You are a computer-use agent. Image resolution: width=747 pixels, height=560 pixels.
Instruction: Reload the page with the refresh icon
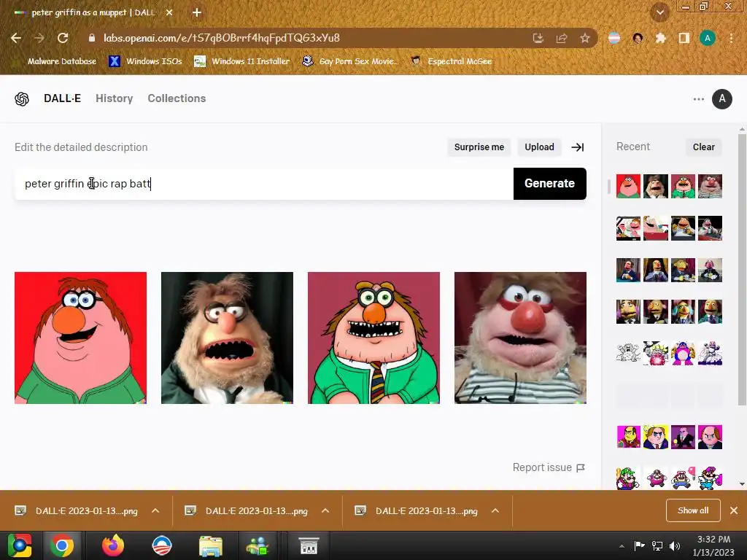tap(63, 38)
